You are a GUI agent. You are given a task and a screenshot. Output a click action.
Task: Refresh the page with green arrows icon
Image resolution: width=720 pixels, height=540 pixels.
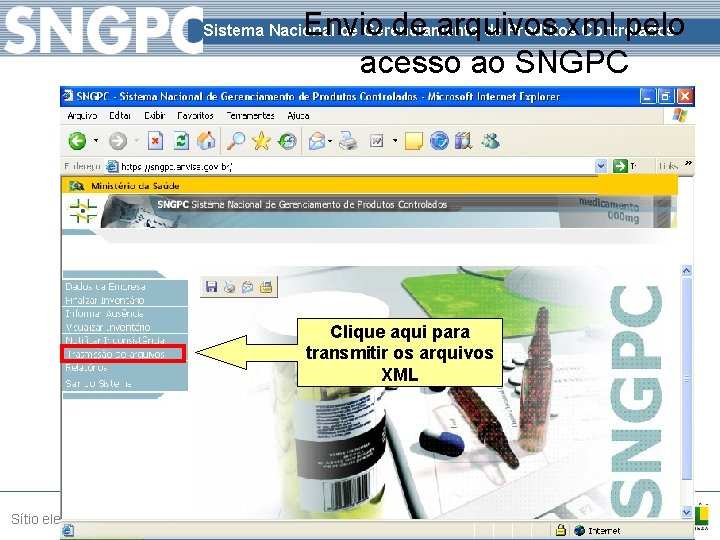click(181, 141)
